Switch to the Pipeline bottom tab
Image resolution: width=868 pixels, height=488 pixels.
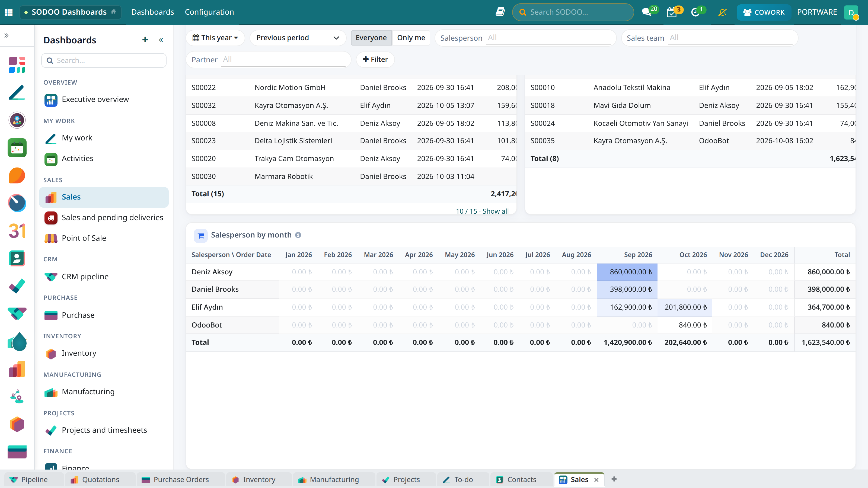point(34,479)
